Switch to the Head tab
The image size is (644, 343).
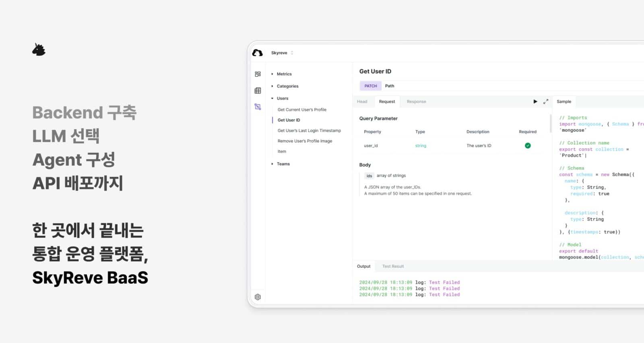pyautogui.click(x=362, y=101)
